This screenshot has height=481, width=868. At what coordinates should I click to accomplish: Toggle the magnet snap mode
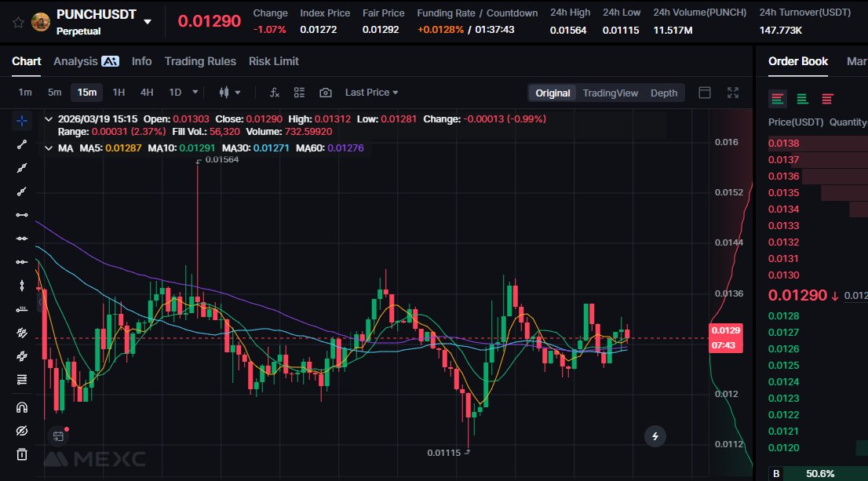pyautogui.click(x=22, y=408)
